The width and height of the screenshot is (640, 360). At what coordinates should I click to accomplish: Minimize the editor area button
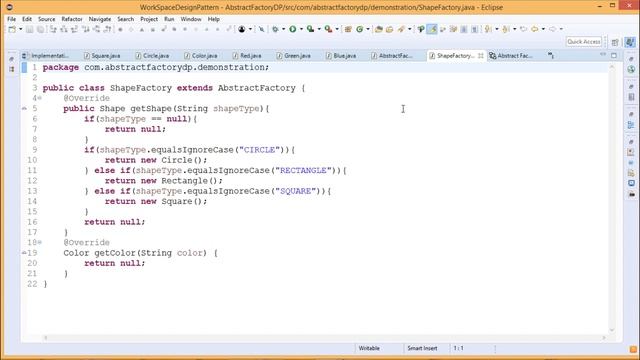(x=603, y=55)
